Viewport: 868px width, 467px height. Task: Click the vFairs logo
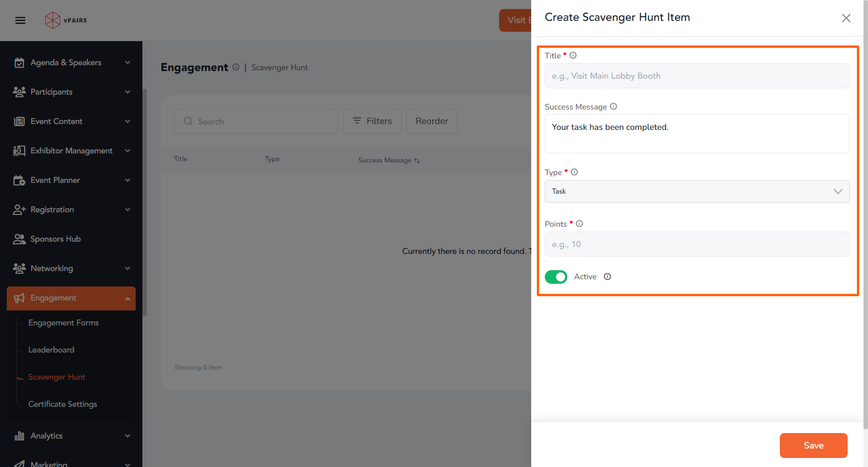[66, 20]
